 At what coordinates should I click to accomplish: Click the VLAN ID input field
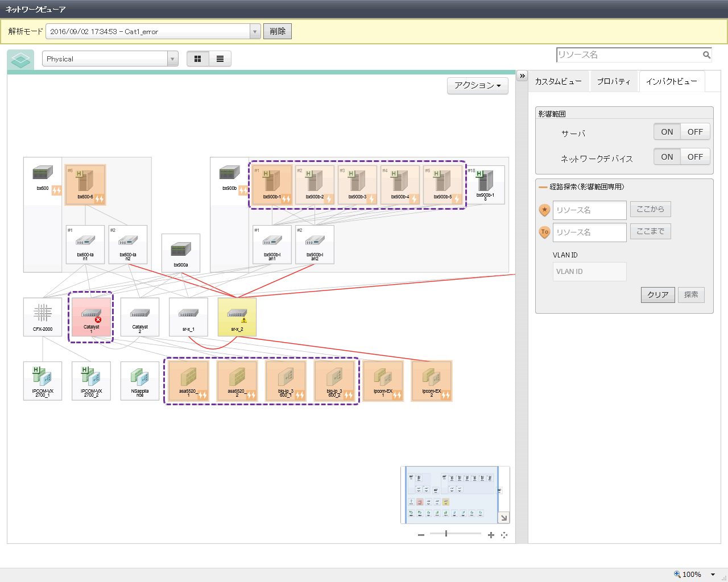590,271
